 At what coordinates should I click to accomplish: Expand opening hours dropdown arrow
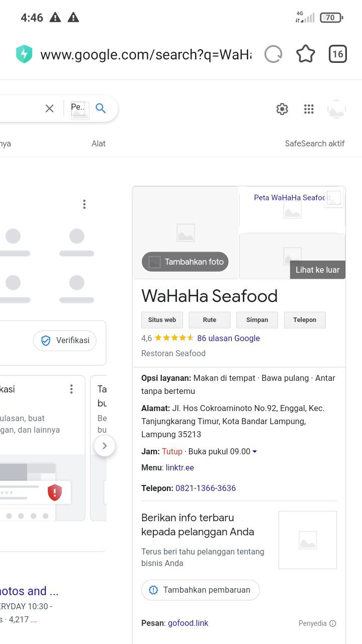pos(255,452)
